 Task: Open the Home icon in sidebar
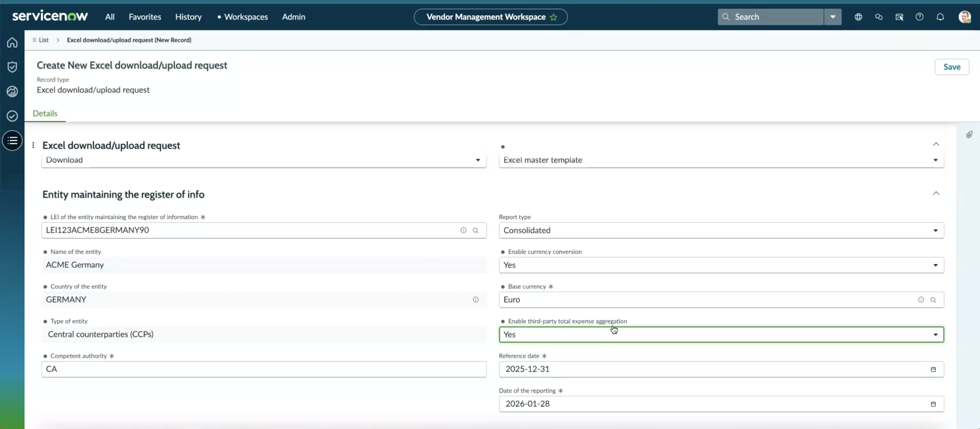(x=12, y=43)
